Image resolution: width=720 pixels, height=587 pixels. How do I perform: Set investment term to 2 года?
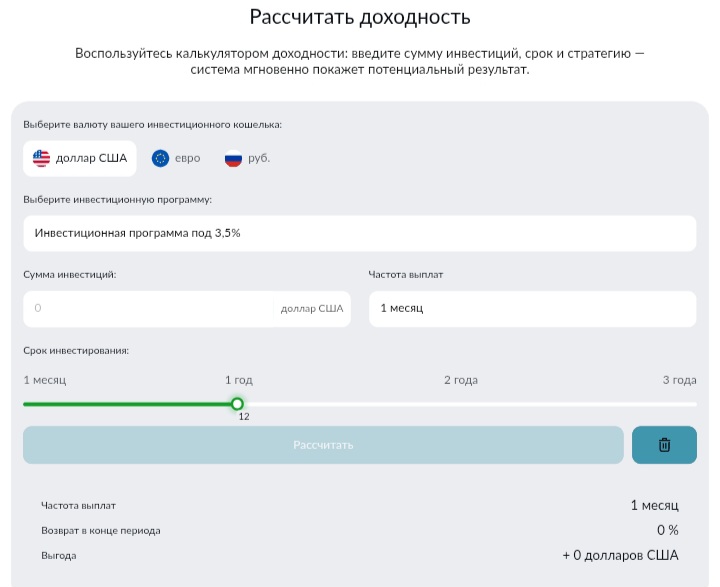[461, 380]
